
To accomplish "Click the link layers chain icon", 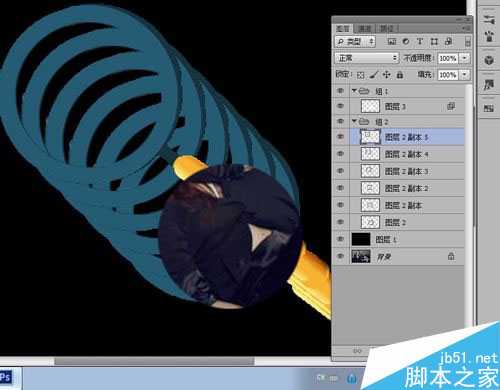I will click(x=357, y=351).
